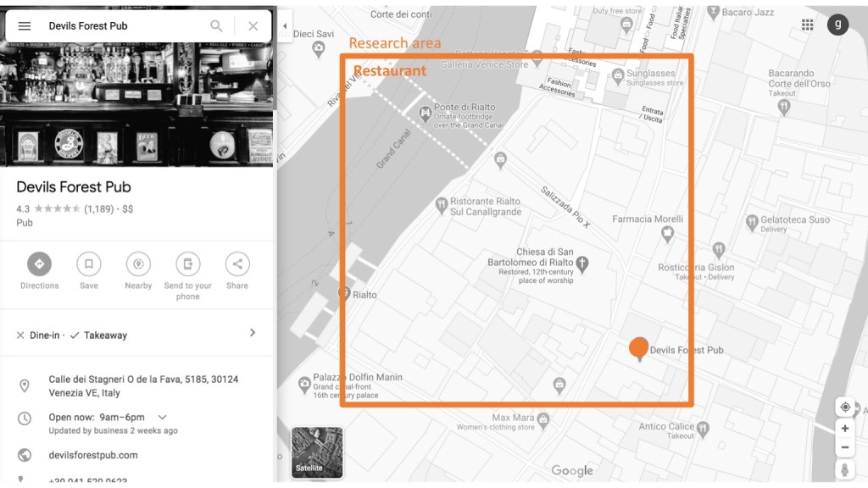The width and height of the screenshot is (868, 488).
Task: Click the Directions icon button
Action: point(39,263)
